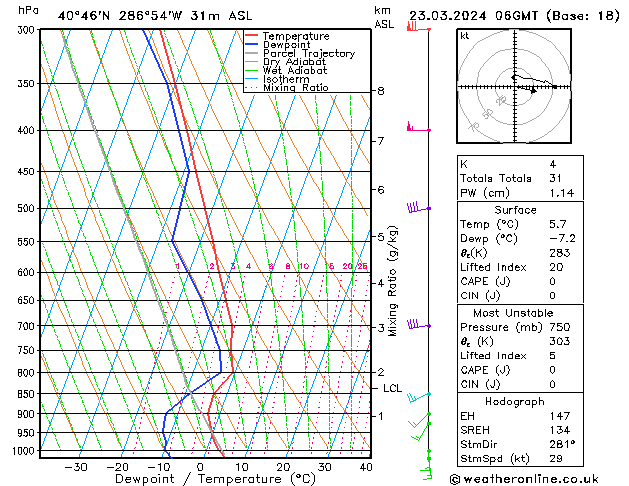
Task: Click the Dry Adiabat legend entry
Action: pyautogui.click(x=286, y=62)
